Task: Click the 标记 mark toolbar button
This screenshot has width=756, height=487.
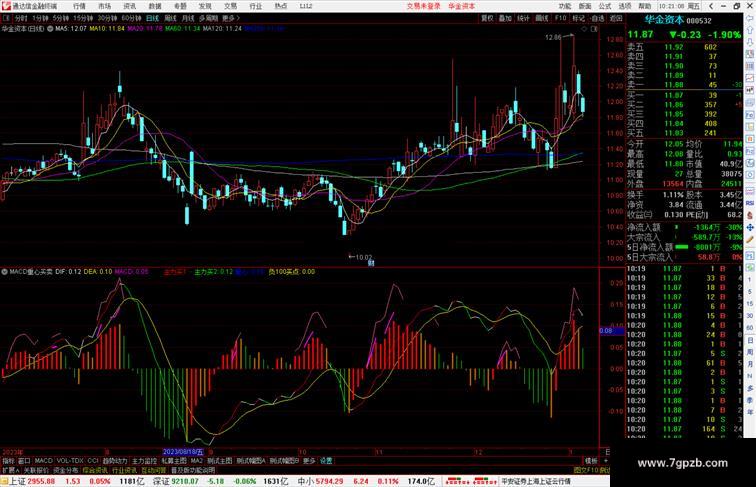Action: tap(578, 18)
